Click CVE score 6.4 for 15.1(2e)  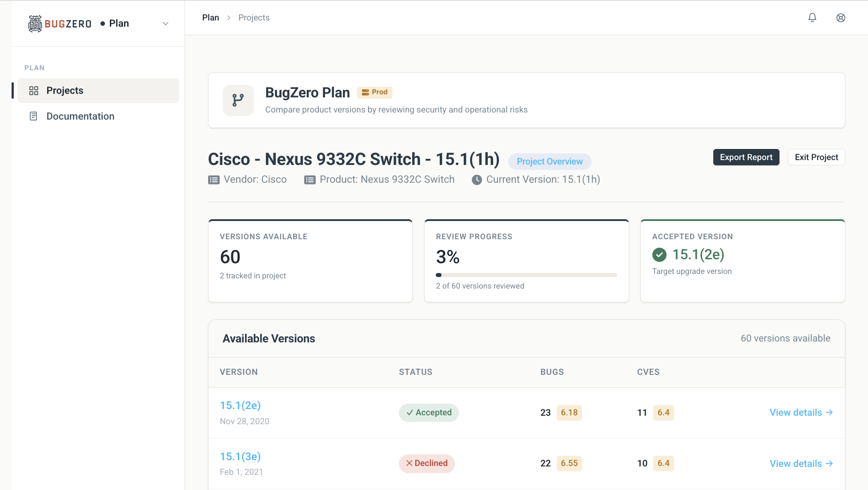[663, 413]
